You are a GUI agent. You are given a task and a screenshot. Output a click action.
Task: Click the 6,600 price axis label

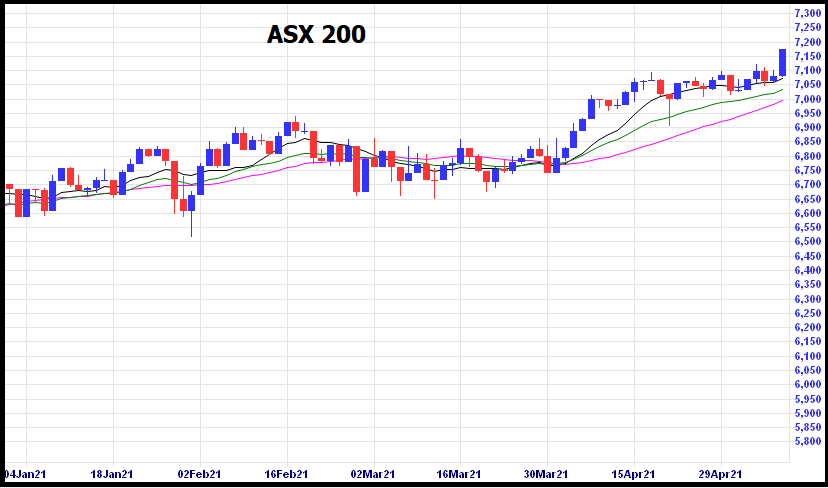(x=808, y=213)
